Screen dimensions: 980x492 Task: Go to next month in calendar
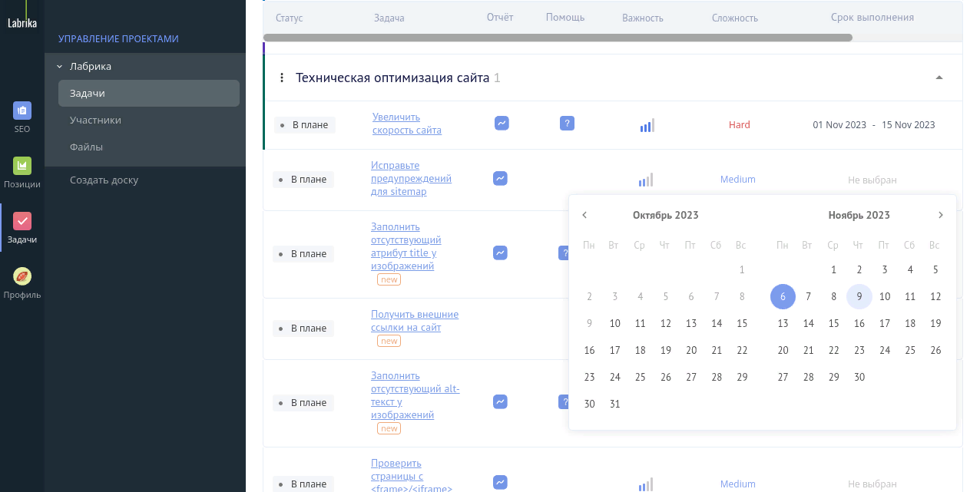[941, 215]
